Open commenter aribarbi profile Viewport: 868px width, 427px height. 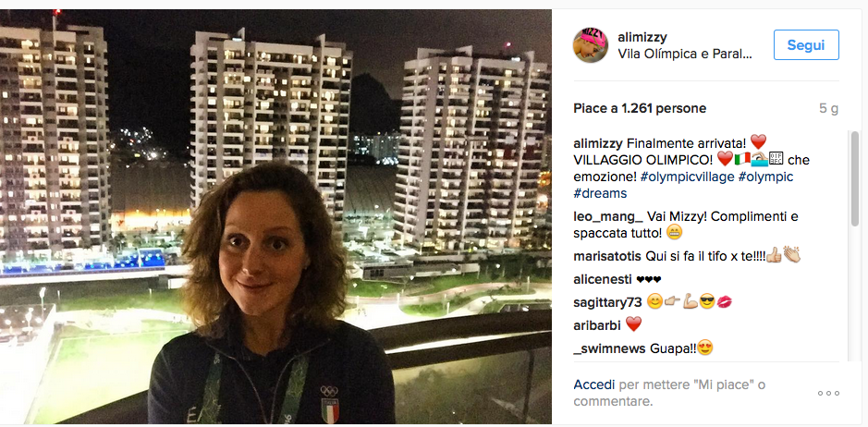(597, 325)
